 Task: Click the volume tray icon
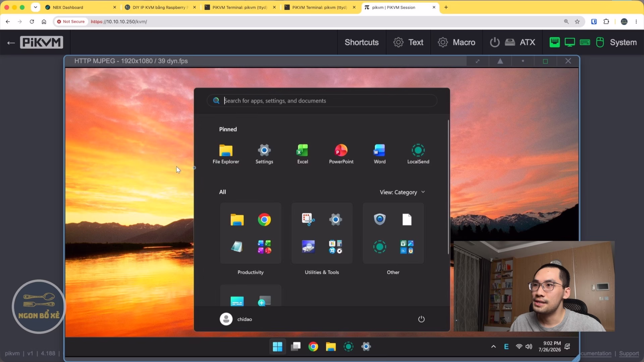coord(529,347)
